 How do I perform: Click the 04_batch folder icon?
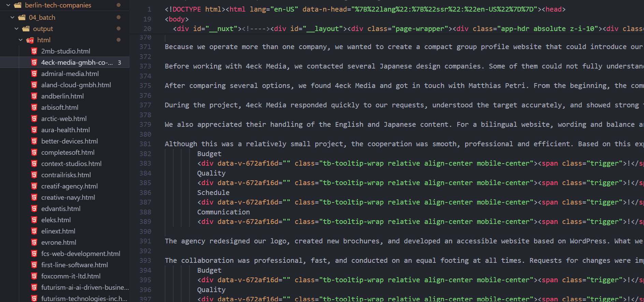22,17
